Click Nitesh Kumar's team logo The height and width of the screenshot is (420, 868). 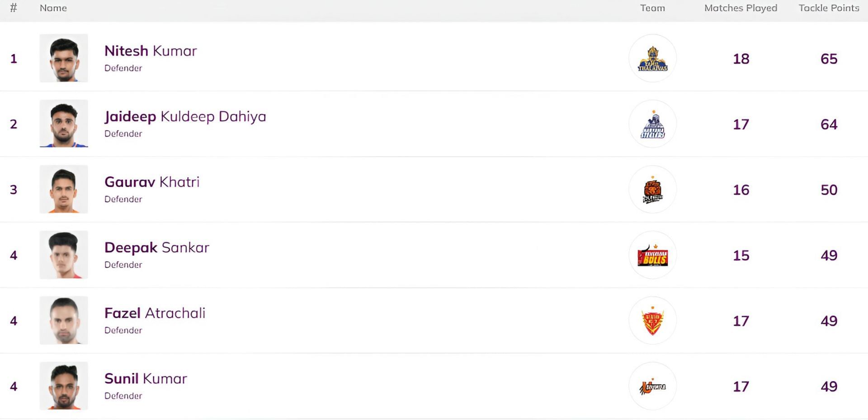click(x=652, y=58)
